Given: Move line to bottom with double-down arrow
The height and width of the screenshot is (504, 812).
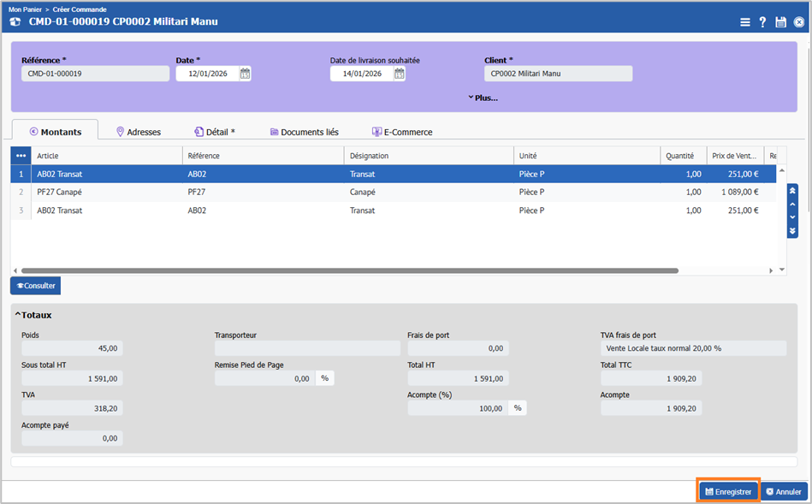Looking at the screenshot, I should [792, 231].
